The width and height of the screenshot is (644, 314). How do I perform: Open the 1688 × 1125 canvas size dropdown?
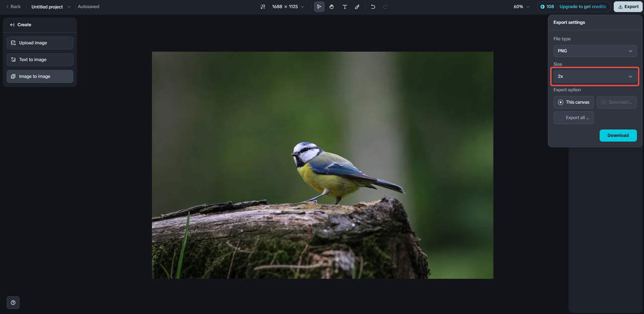tap(288, 7)
